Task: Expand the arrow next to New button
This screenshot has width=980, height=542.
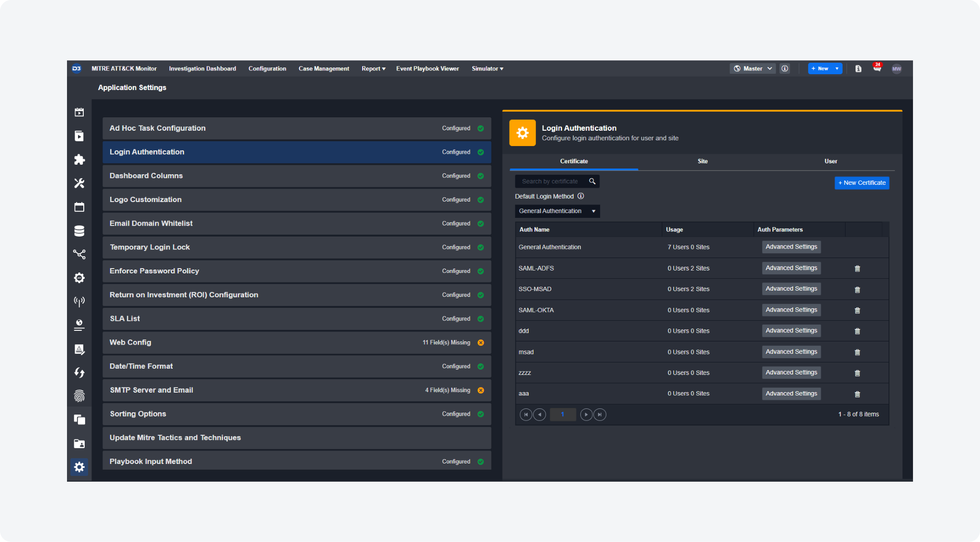Action: (x=836, y=68)
